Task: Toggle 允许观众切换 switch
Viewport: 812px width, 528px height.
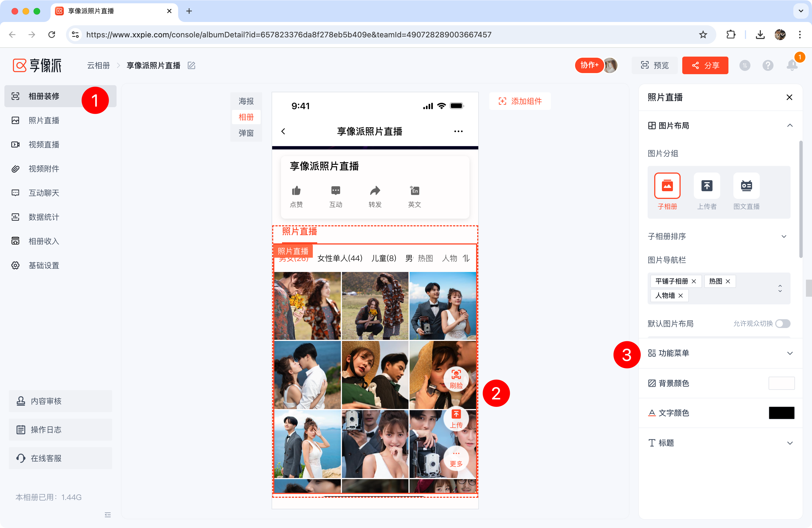Action: 783,324
